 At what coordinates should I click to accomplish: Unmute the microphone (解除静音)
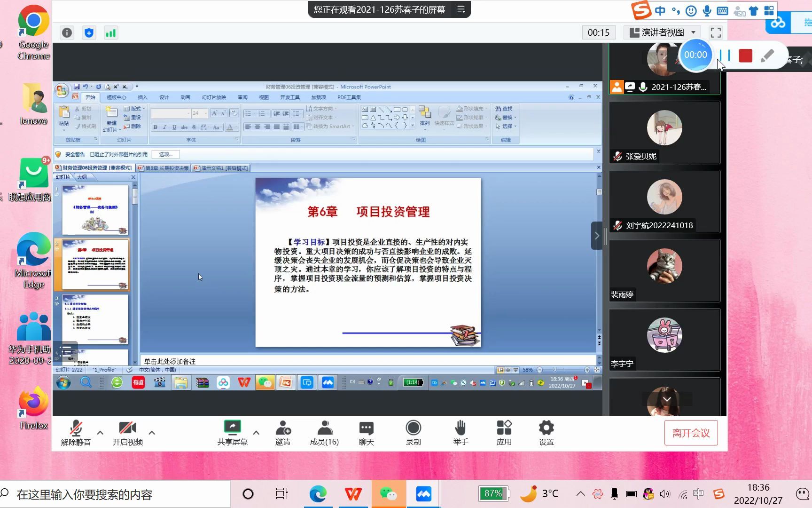click(76, 432)
